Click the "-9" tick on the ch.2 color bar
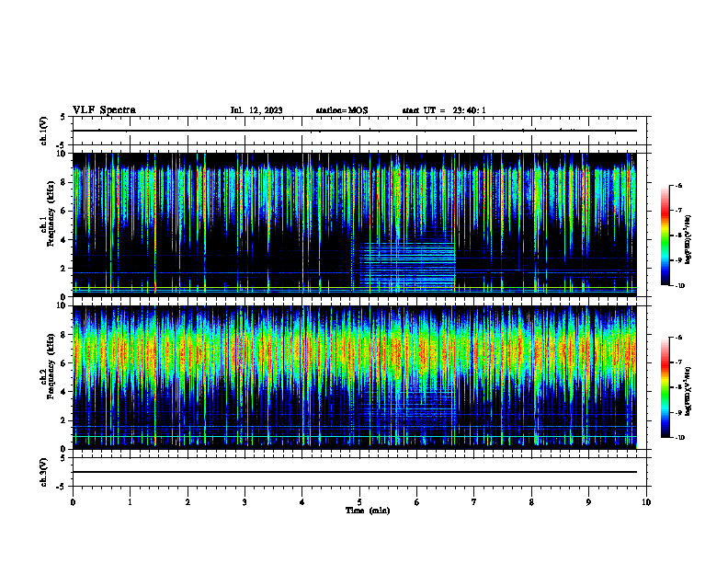Viewport: 728px width, 563px height. (x=678, y=412)
